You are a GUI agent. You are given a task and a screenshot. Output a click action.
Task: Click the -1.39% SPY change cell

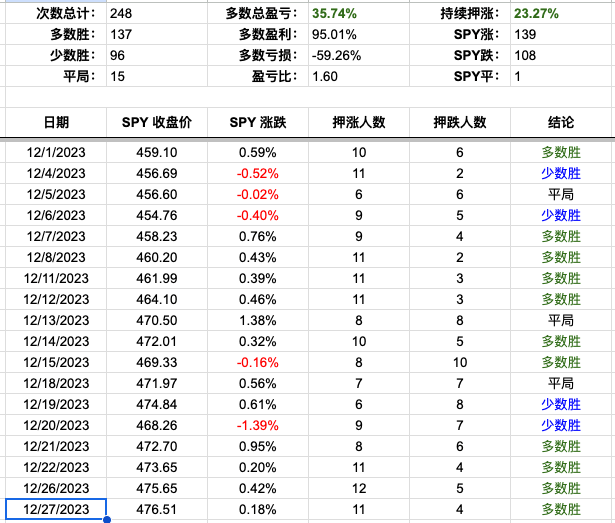point(258,425)
